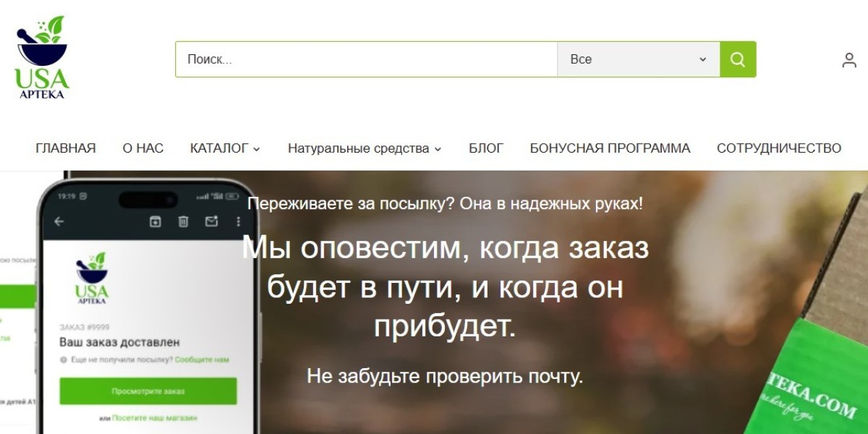Click the Натуральные средства menu label
This screenshot has height=434, width=868.
pos(359,148)
